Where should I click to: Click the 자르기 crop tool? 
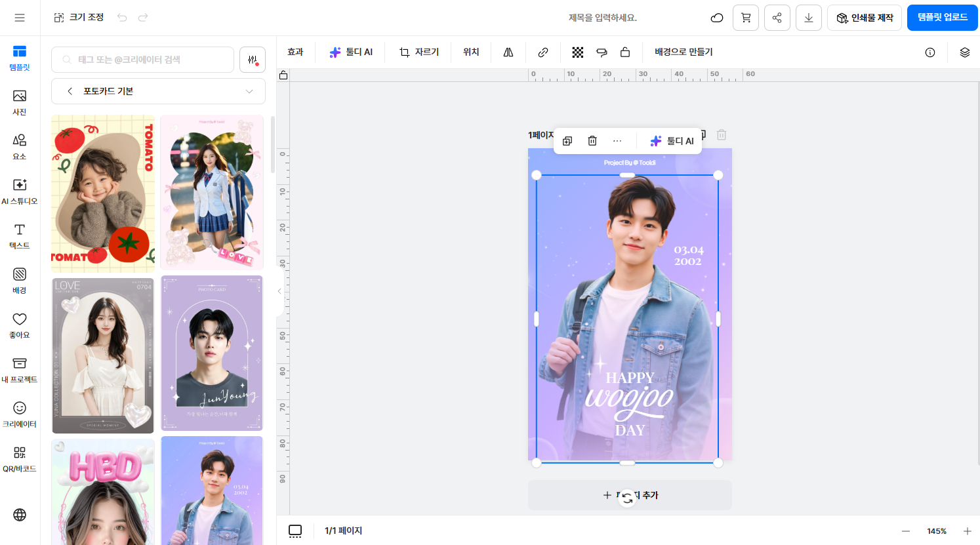[419, 52]
